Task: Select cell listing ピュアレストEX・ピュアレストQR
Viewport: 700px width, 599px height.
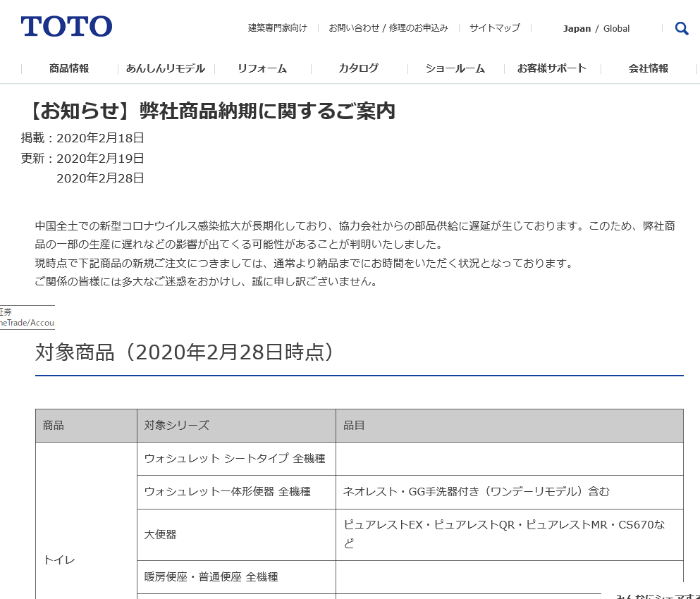Action: tap(510, 535)
